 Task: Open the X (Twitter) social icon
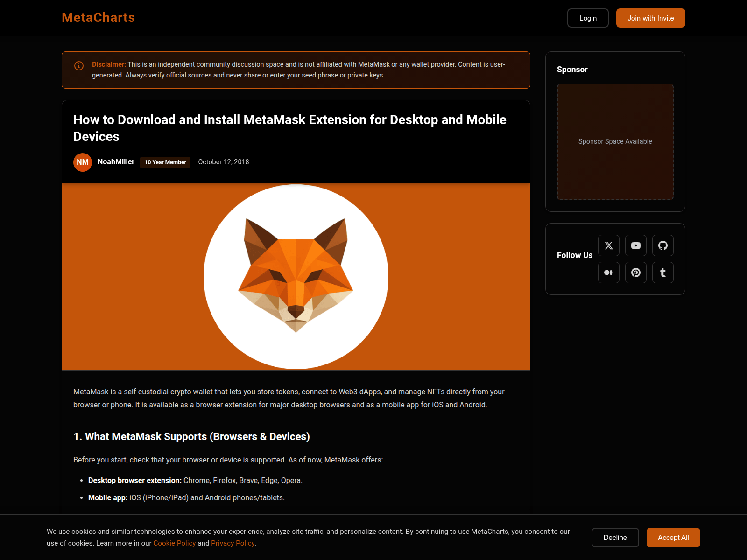[x=609, y=245]
